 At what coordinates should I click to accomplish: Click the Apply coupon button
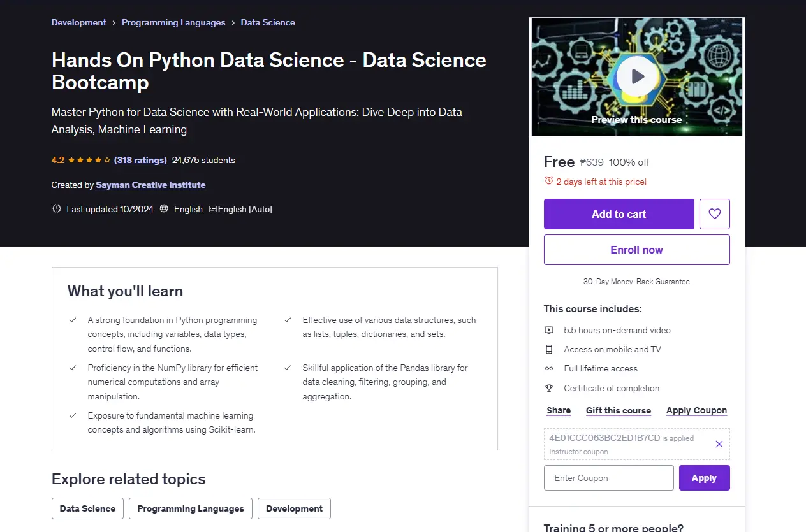[705, 478]
